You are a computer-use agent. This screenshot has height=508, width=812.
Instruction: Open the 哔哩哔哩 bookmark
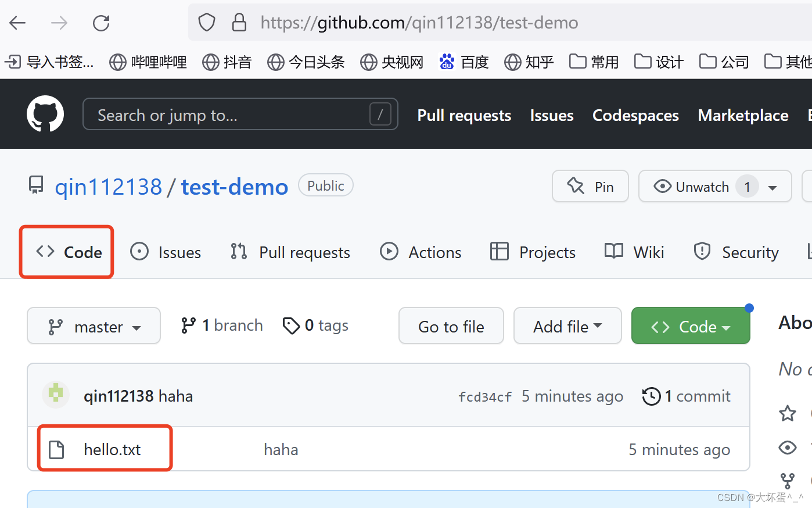tap(148, 62)
